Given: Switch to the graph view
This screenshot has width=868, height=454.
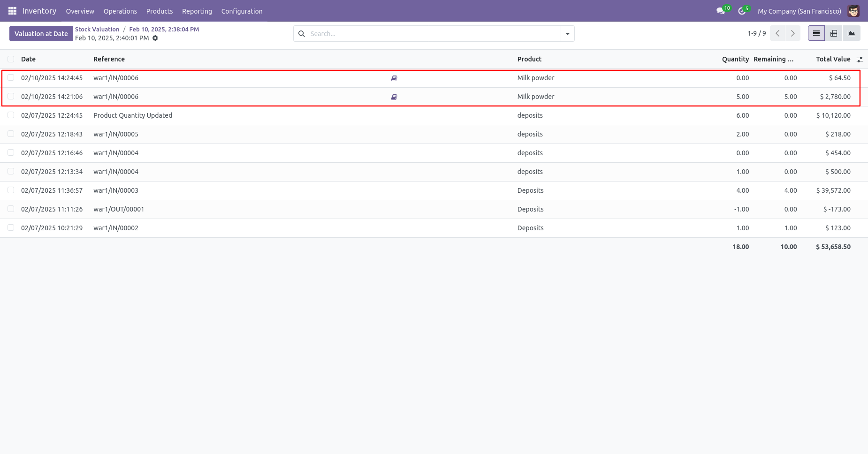Looking at the screenshot, I should [x=852, y=33].
